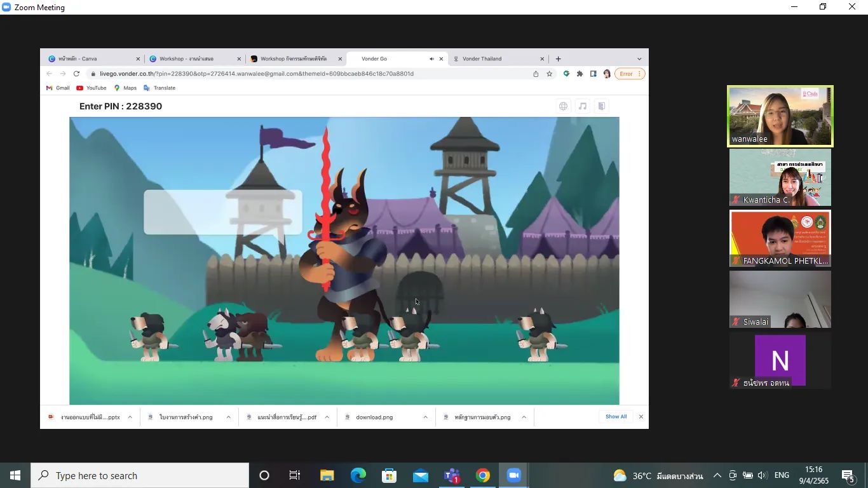Open the Chrome profile avatar

pos(607,74)
